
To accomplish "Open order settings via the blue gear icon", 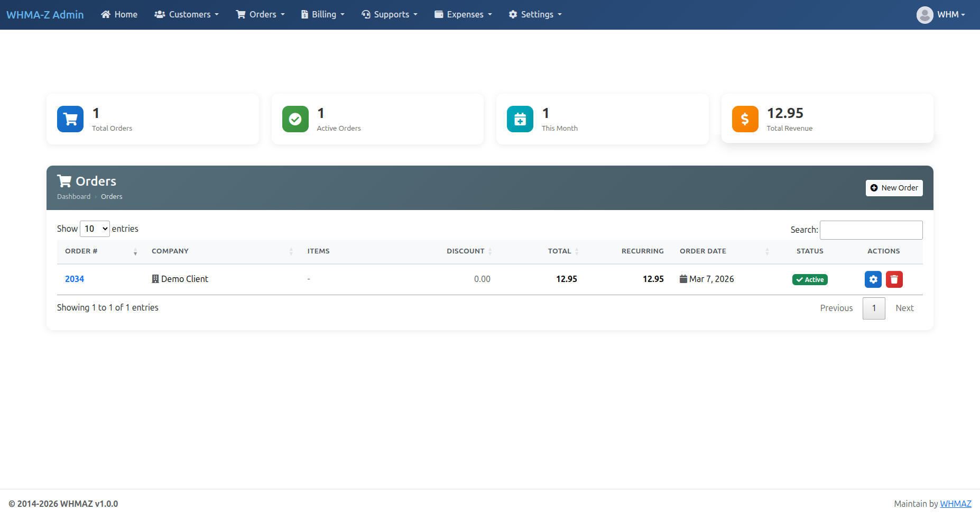I will (873, 279).
